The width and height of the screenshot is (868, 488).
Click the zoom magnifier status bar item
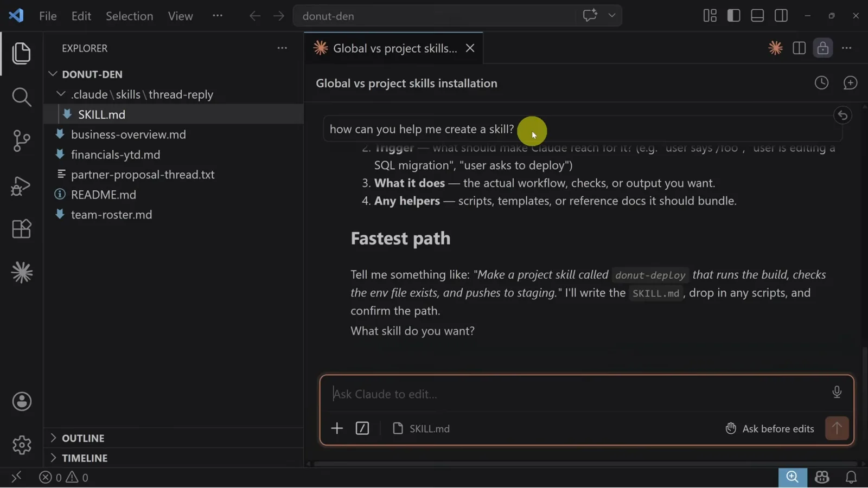point(793,477)
